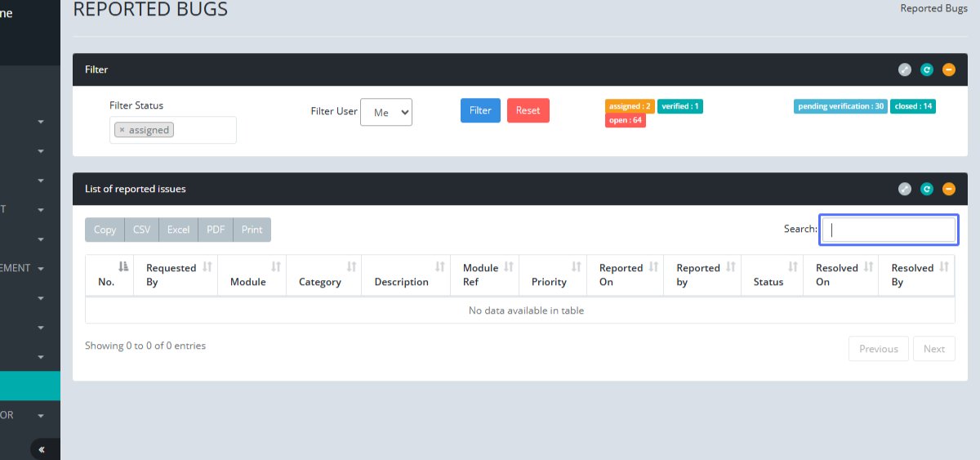Sort table by Priority column

pyautogui.click(x=553, y=275)
